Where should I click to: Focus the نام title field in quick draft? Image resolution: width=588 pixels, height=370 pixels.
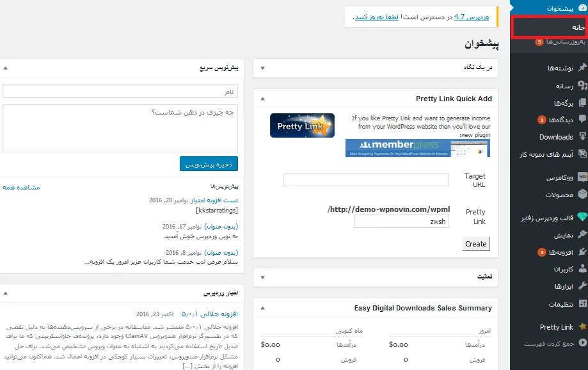(x=120, y=91)
